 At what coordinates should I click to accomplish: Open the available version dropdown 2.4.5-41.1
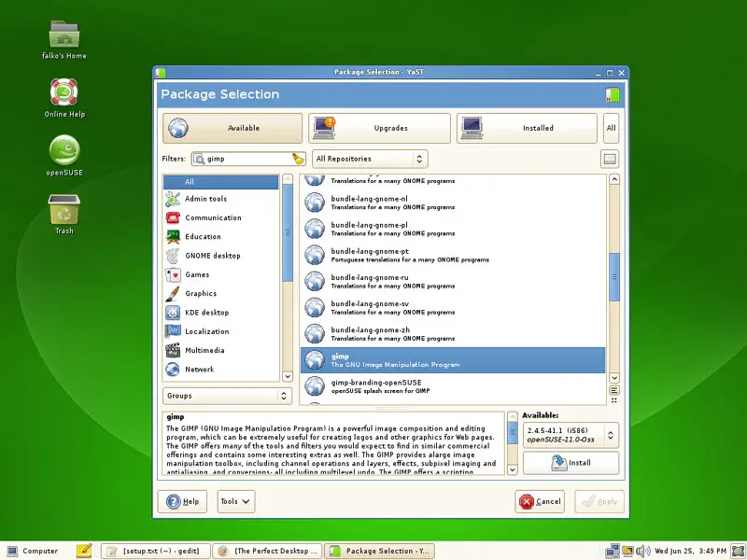coord(571,435)
